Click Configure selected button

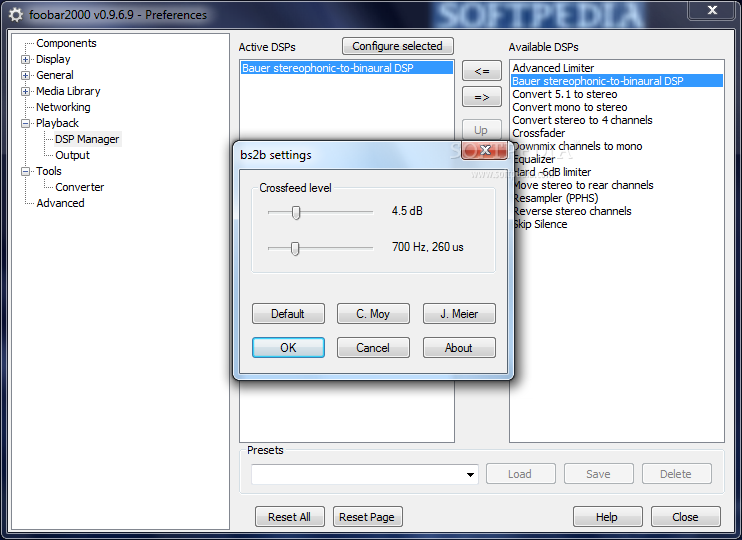coord(398,46)
